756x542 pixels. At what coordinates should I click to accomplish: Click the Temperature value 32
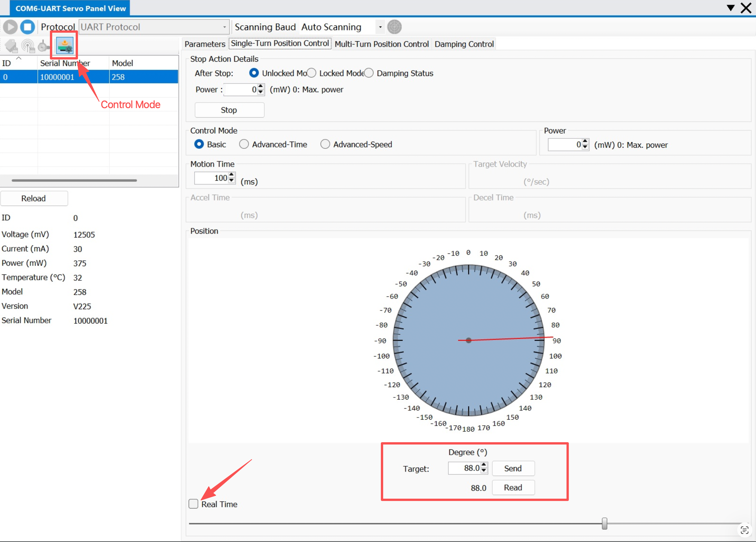pos(78,278)
